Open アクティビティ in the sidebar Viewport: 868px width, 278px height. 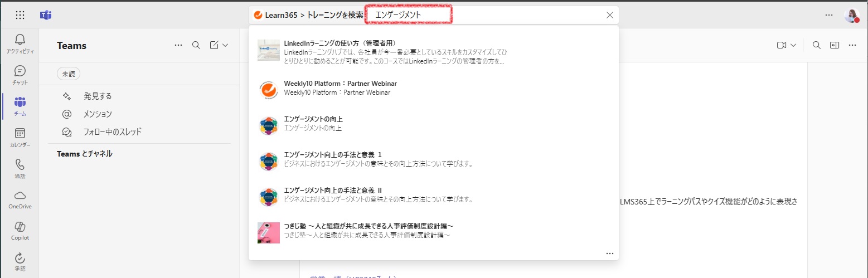click(x=20, y=43)
